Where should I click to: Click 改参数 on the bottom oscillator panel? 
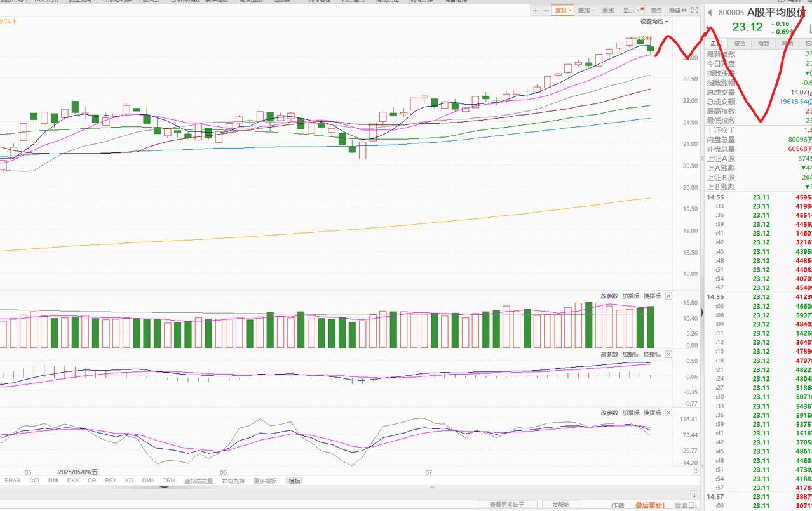tap(609, 413)
